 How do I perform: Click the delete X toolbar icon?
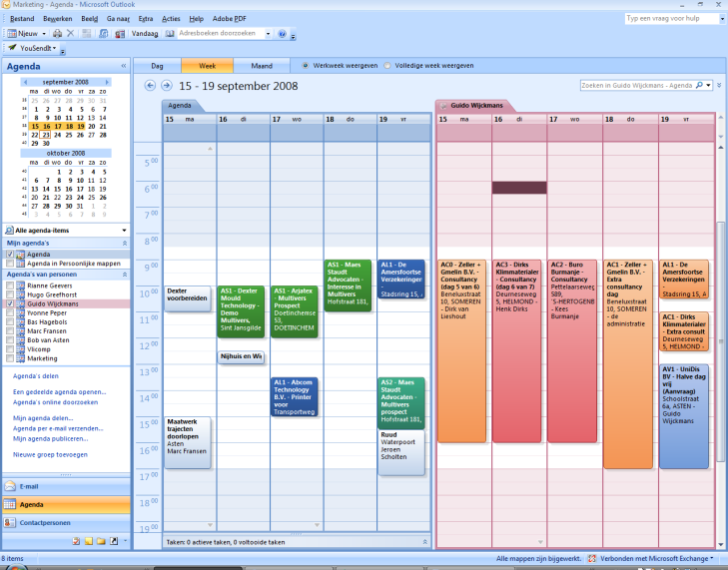point(71,33)
